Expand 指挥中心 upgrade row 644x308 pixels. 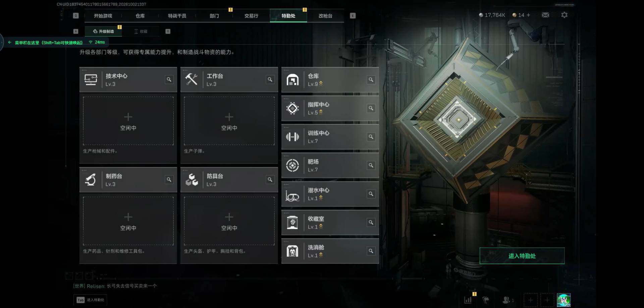330,108
